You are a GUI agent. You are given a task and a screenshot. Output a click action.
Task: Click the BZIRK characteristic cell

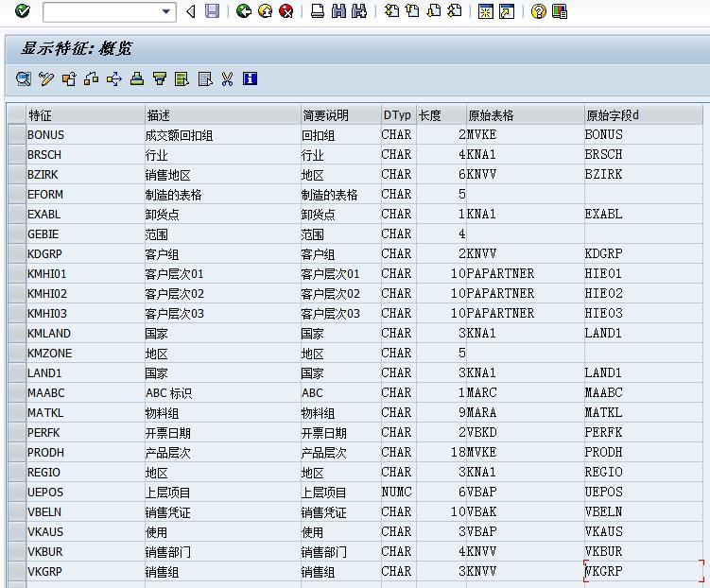(x=85, y=175)
